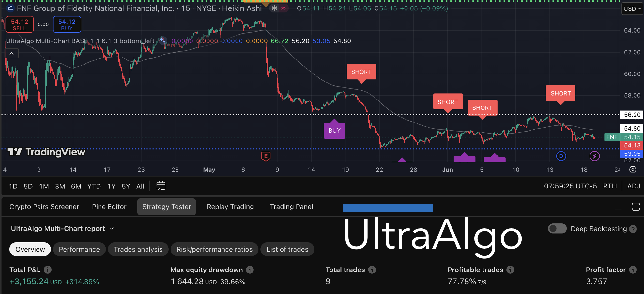Click the 54.80 price scale label
The height and width of the screenshot is (294, 644).
[x=632, y=128]
